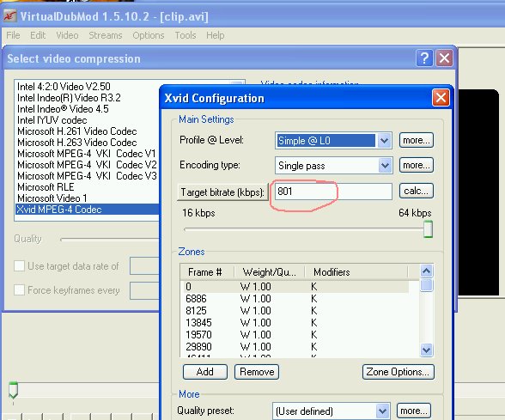Open the Tools menu
Screen dimensions: 505x420
coord(186,35)
